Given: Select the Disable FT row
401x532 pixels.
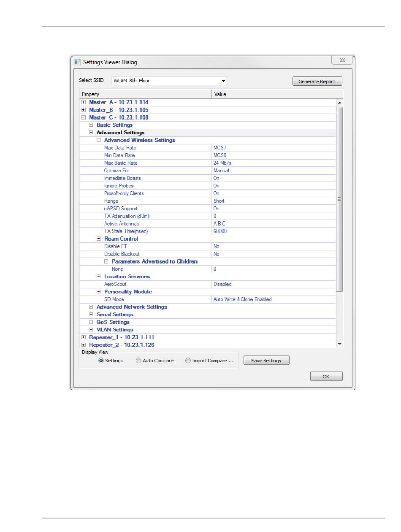Looking at the screenshot, I should [208, 246].
